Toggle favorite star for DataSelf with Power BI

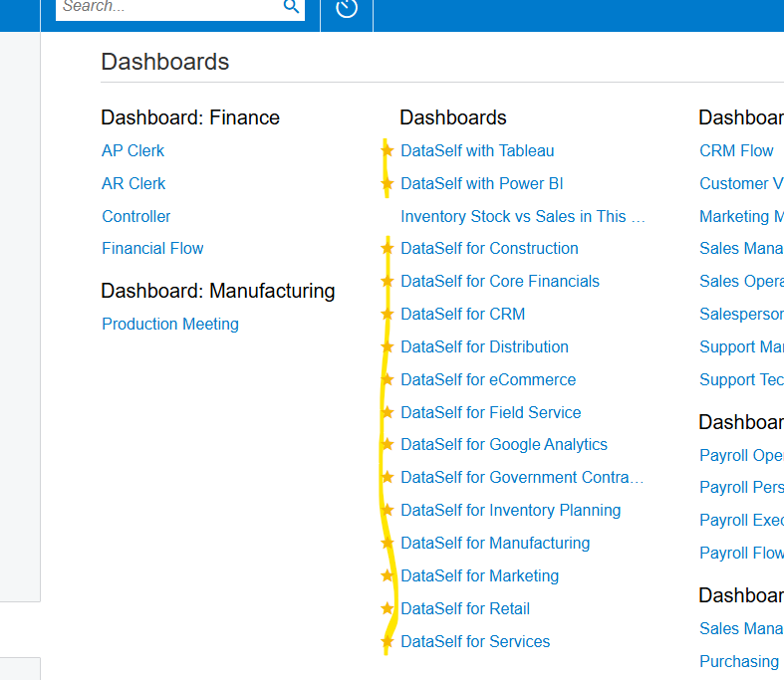[388, 183]
